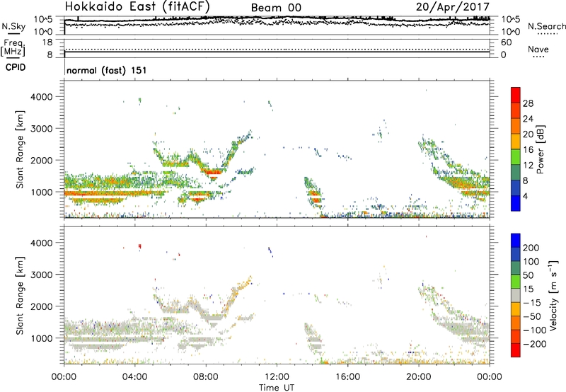The width and height of the screenshot is (566, 392).
Task: Click 'Slant Range [km]' label of velocity panel
Action: pos(20,296)
